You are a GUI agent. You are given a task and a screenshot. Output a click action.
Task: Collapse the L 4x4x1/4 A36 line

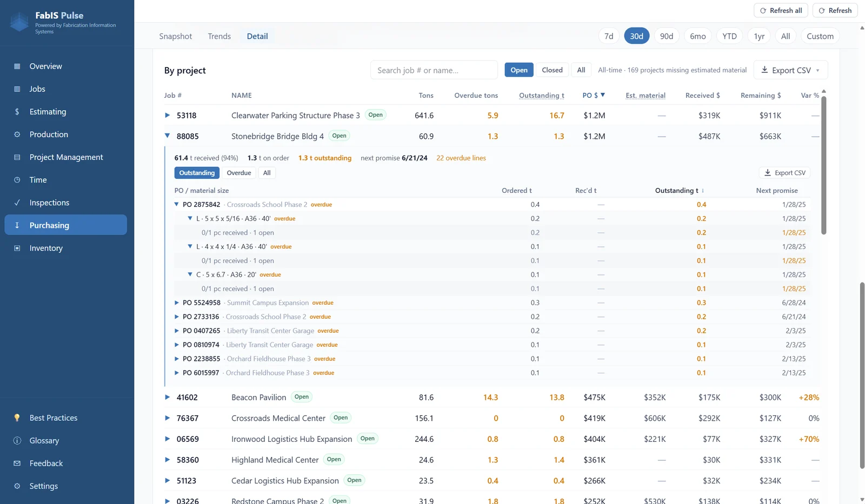tap(190, 246)
